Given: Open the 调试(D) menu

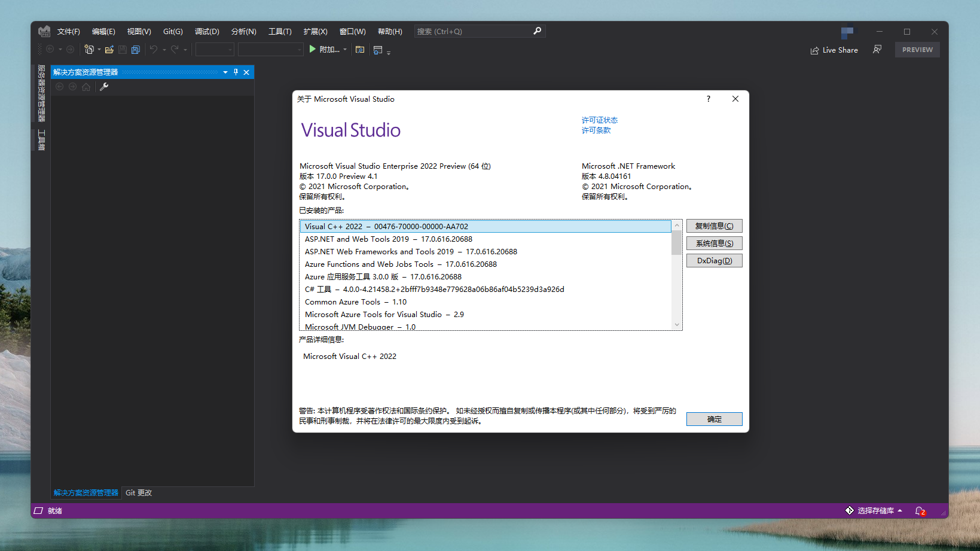Looking at the screenshot, I should [x=207, y=32].
